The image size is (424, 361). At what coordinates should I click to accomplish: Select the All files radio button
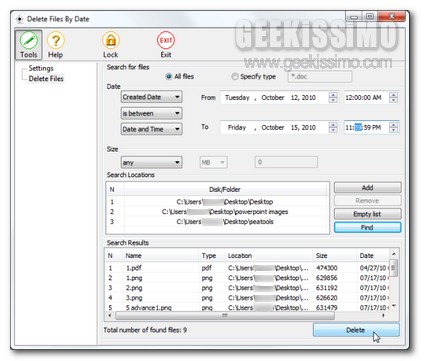click(169, 77)
